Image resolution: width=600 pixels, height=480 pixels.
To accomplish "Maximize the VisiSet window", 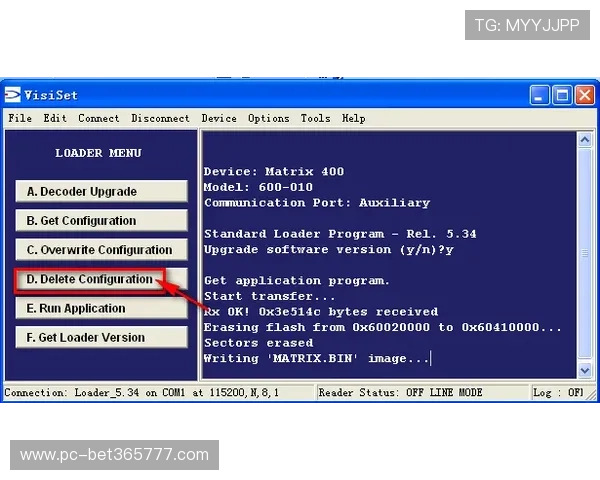I will [561, 95].
